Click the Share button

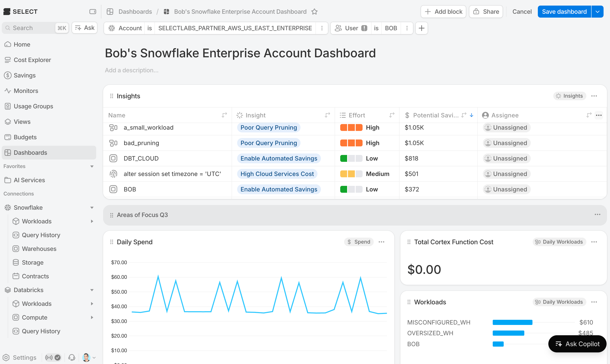486,12
